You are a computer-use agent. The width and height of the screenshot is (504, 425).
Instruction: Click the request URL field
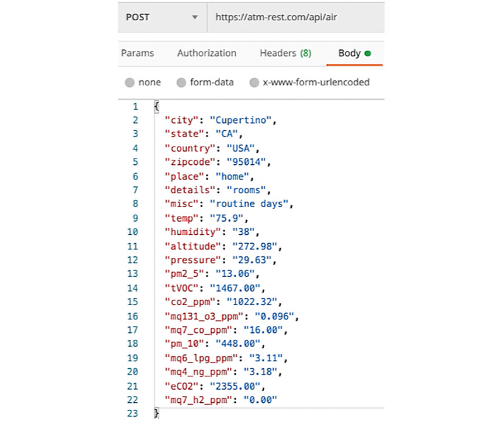296,17
